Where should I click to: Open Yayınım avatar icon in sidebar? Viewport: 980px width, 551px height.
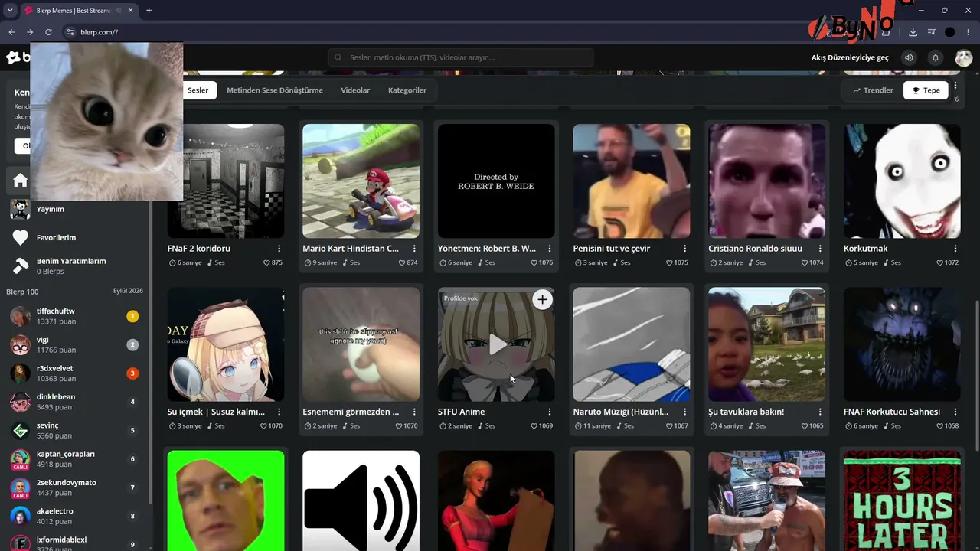click(x=21, y=209)
